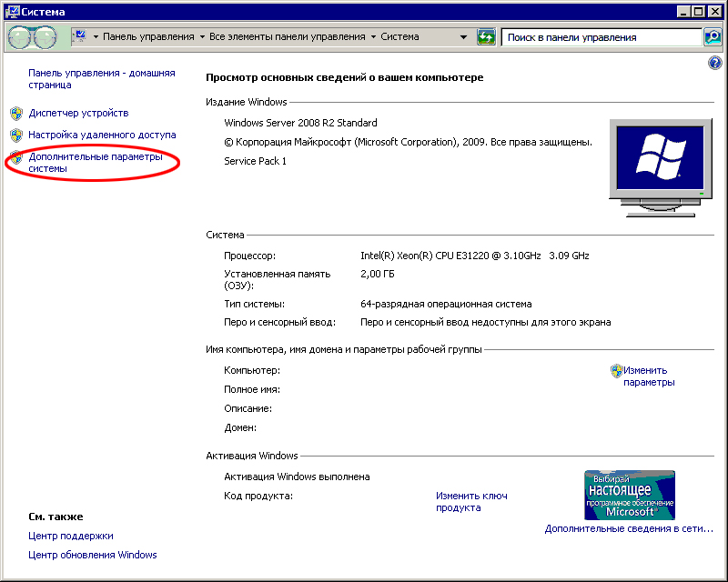The image size is (728, 582).
Task: Go forward using the Forward arrow button
Action: pos(45,37)
